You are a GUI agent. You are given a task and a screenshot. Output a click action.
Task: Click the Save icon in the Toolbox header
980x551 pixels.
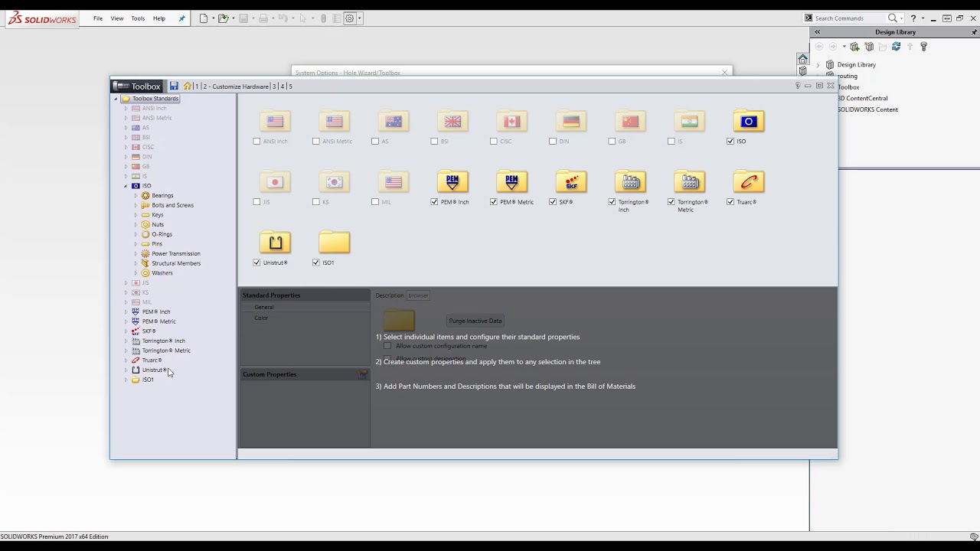[x=174, y=86]
